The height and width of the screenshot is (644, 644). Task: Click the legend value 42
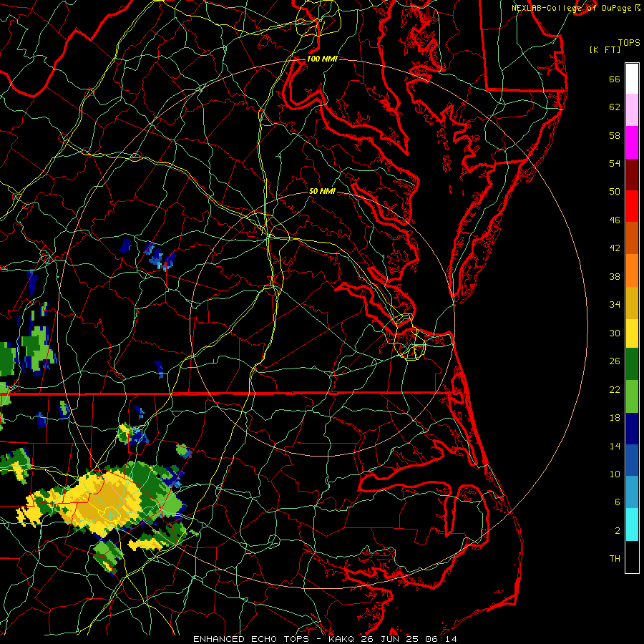(x=615, y=248)
